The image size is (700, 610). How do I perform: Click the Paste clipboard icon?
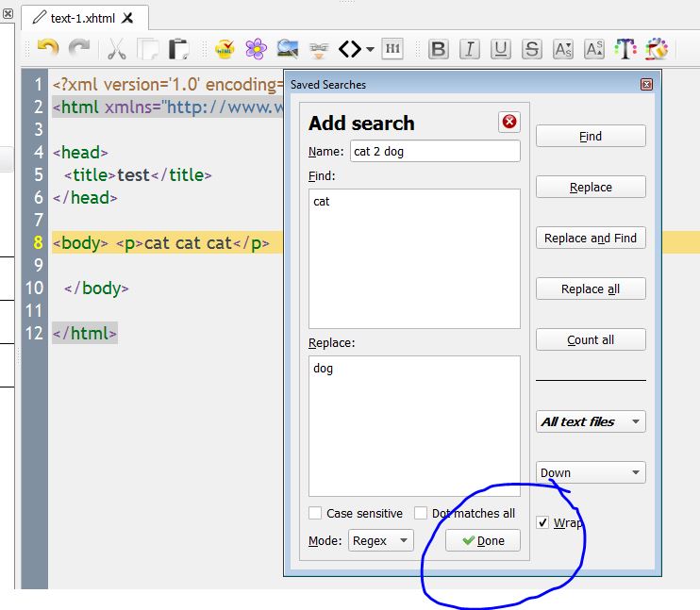tap(179, 49)
